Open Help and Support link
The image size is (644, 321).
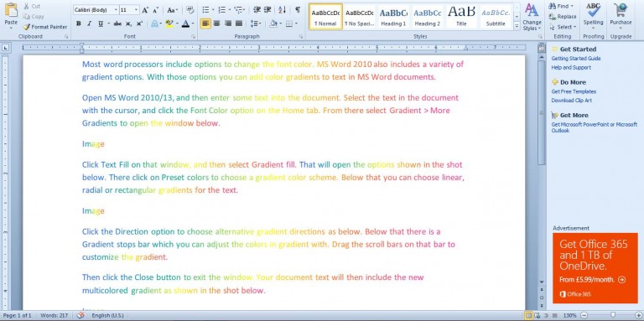571,67
